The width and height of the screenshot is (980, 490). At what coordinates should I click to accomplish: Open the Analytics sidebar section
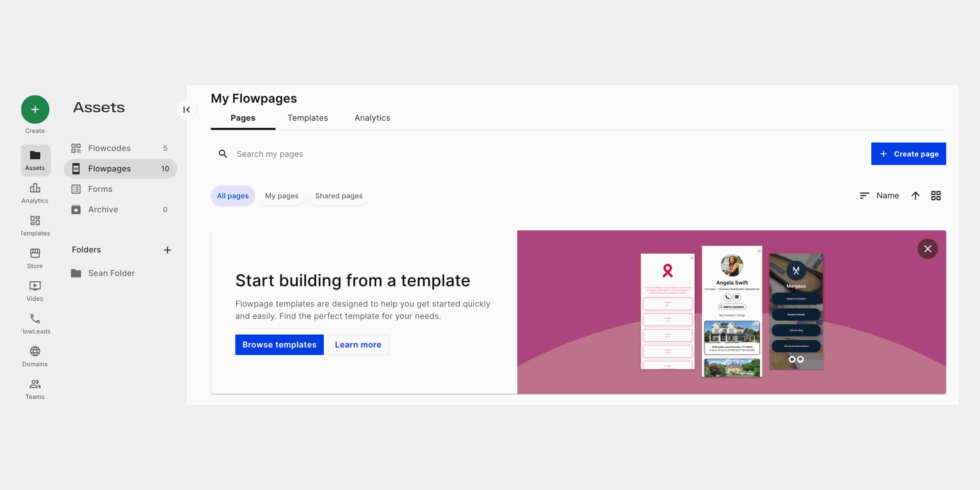(x=35, y=193)
